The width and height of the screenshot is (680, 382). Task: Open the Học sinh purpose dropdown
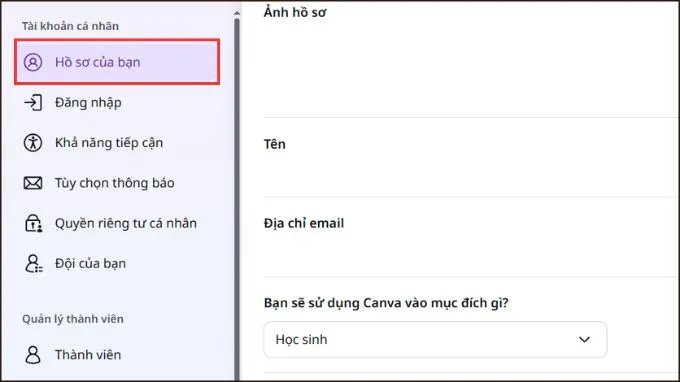pos(435,340)
